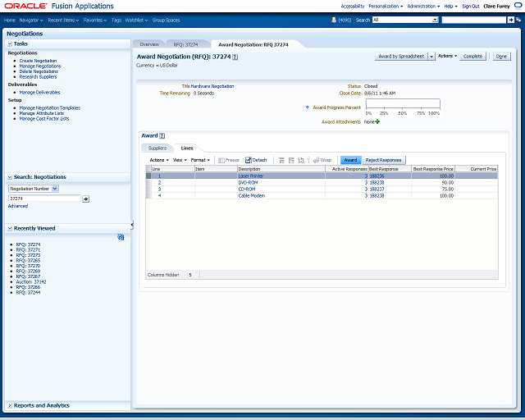525x420 pixels.
Task: Open Cable Modem description link
Action: tap(252, 195)
